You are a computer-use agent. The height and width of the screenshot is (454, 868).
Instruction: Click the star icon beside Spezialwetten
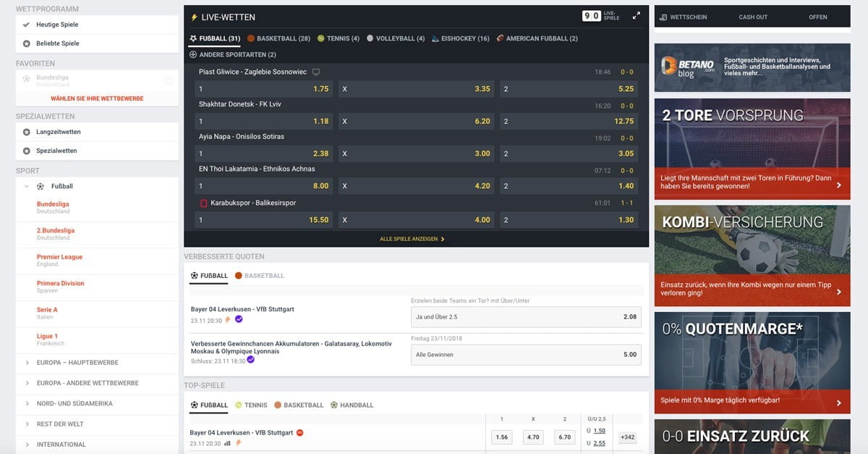pyautogui.click(x=27, y=151)
